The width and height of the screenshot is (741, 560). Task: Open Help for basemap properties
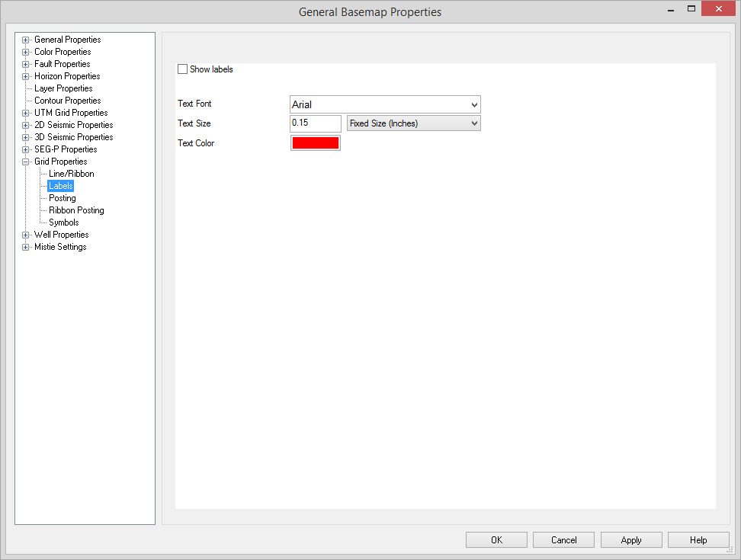tap(698, 540)
